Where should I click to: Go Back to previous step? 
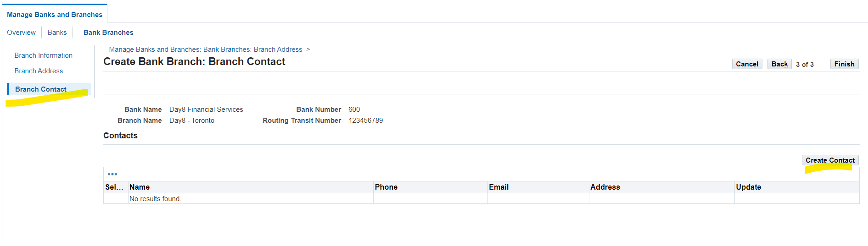pyautogui.click(x=779, y=64)
